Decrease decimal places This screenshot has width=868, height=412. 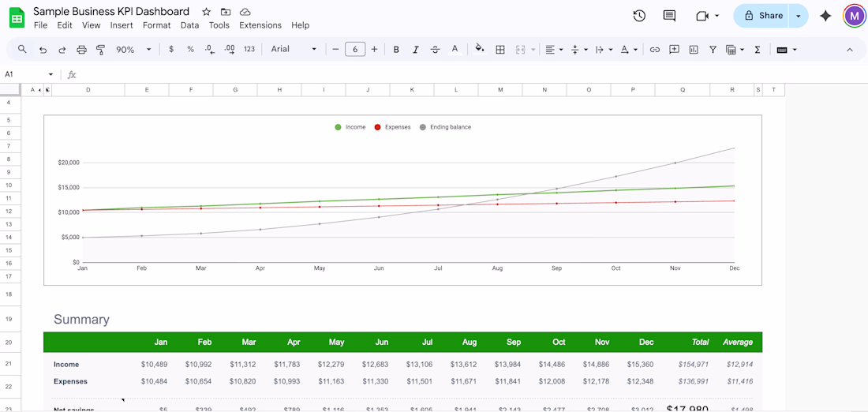click(209, 49)
